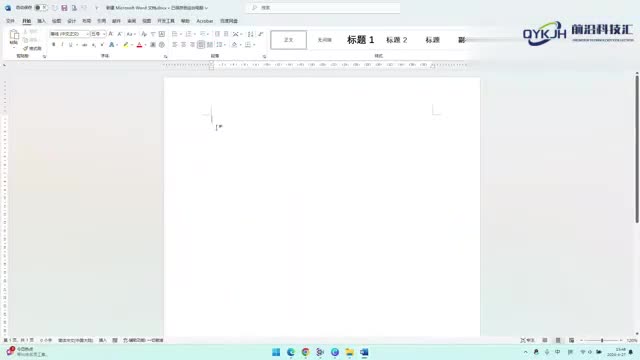Click the Increase Indent icon
Viewport: 640px width, 360px height.
[x=226, y=34]
